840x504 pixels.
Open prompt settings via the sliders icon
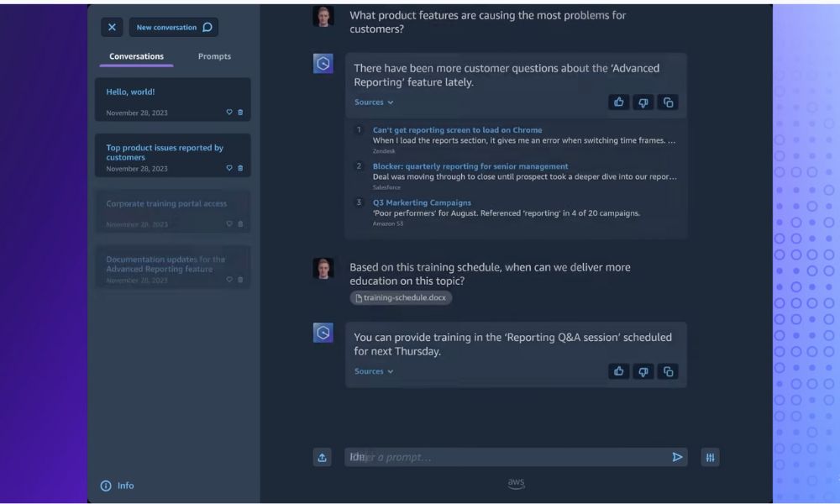click(710, 456)
